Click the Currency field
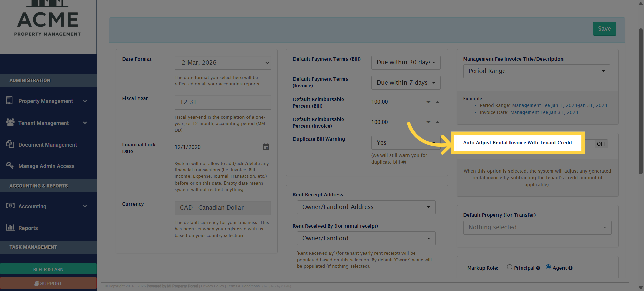Screen dimensions: 644x291 click(x=223, y=208)
